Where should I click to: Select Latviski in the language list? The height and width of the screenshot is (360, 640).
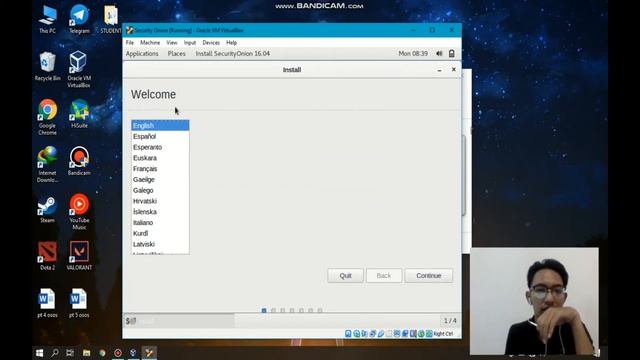160,244
